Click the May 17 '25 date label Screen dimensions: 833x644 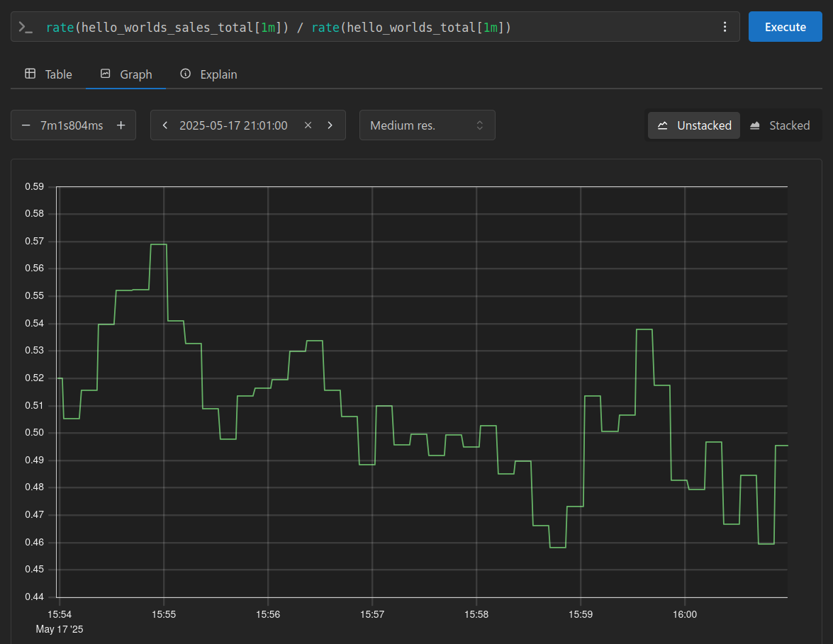pyautogui.click(x=60, y=629)
